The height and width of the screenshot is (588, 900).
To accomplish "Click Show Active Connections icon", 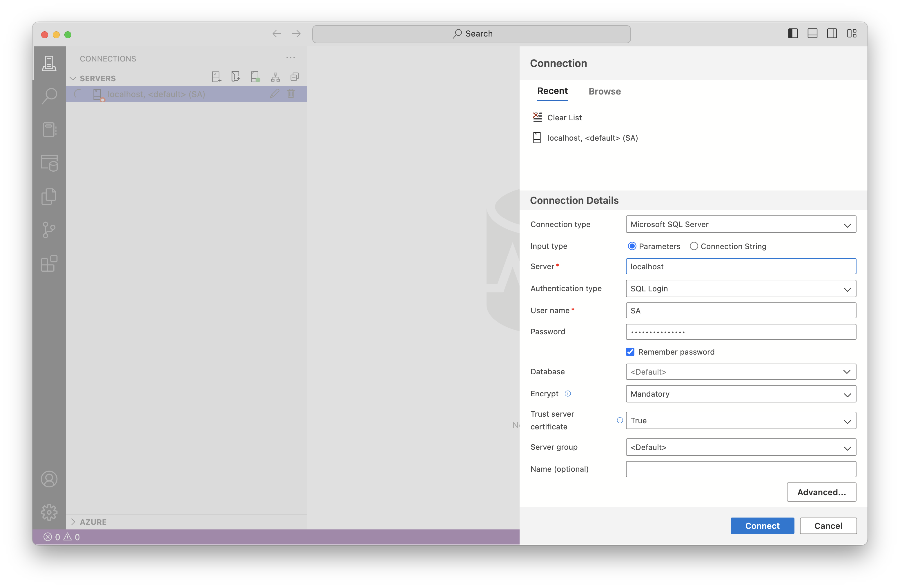I will point(255,77).
